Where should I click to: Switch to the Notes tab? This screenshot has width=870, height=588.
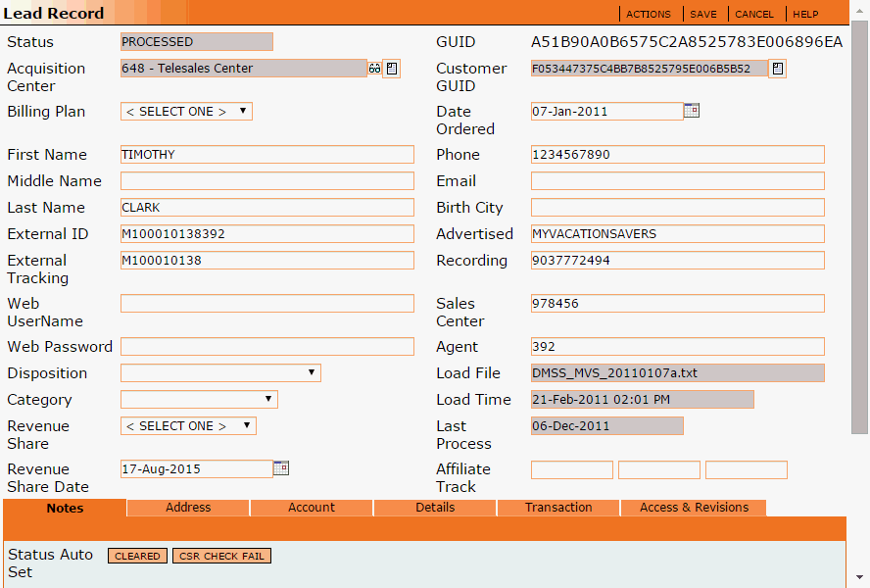(65, 508)
